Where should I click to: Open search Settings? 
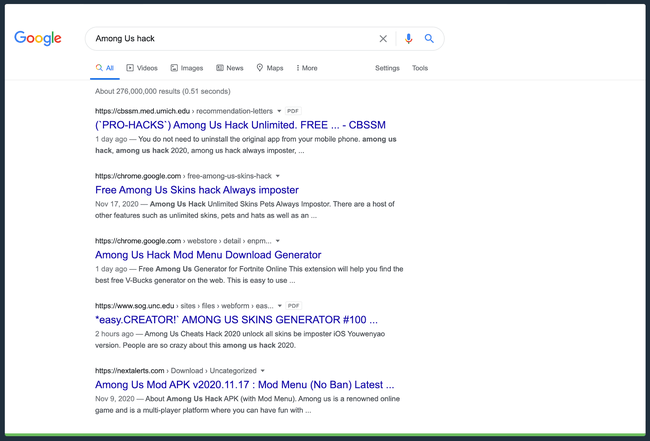387,68
